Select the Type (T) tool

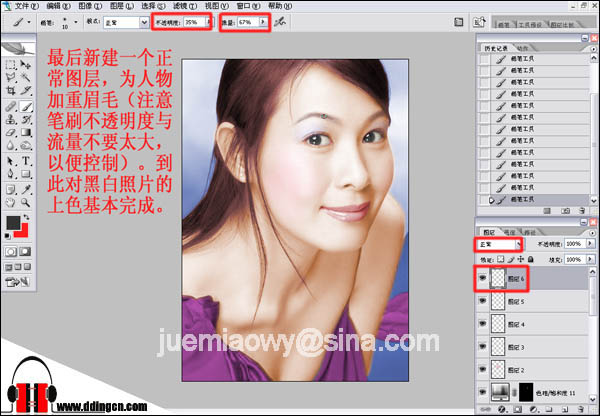26,161
